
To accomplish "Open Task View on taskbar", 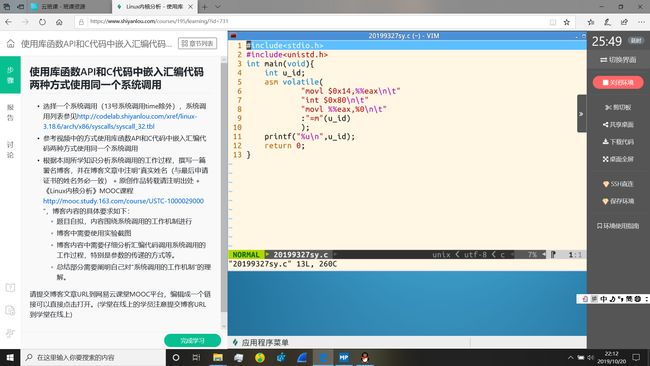I will click(196, 357).
